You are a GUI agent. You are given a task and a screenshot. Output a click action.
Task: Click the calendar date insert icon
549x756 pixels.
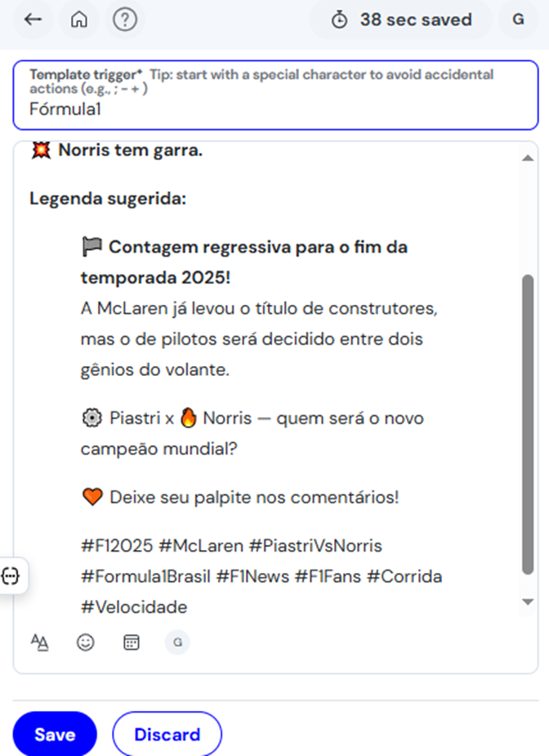click(x=131, y=642)
